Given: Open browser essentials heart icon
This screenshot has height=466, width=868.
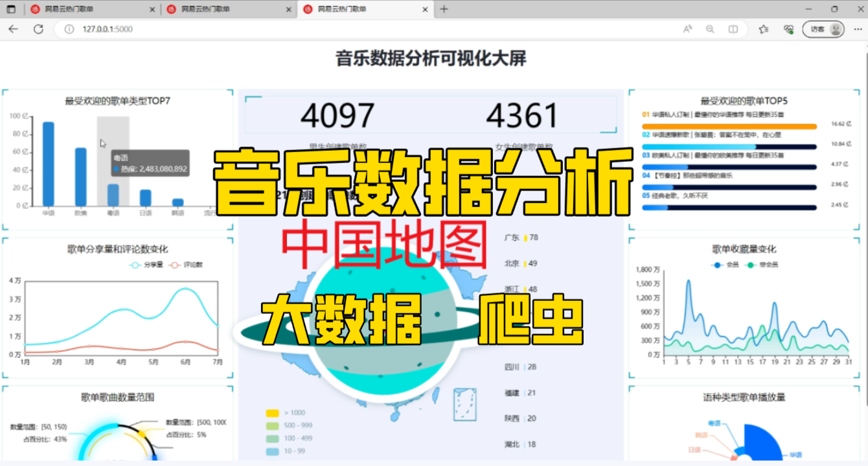Looking at the screenshot, I should 788,29.
